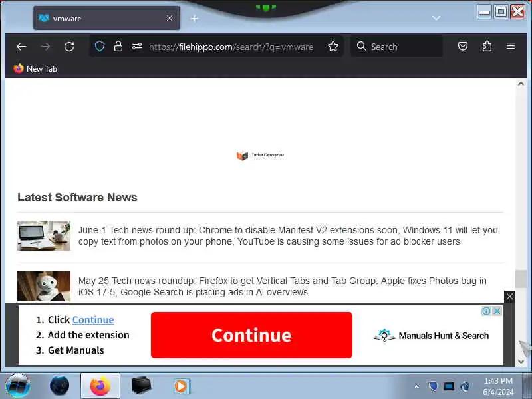The height and width of the screenshot is (399, 532).
Task: Click the laptop thumbnail for June 1 news
Action: pos(44,236)
